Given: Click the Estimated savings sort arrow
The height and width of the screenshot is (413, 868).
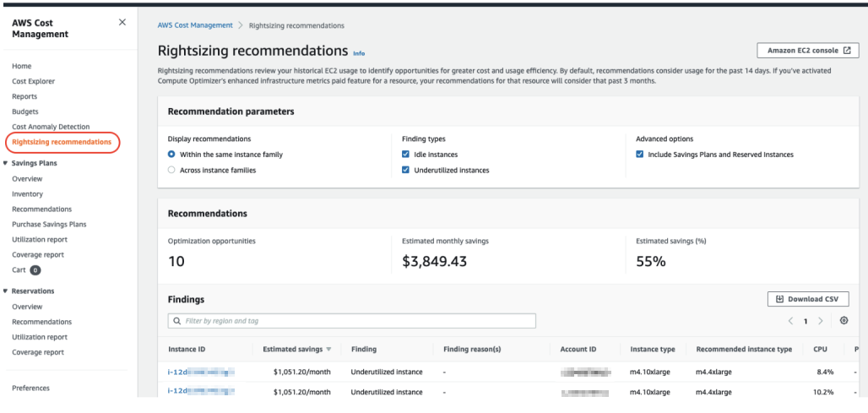Looking at the screenshot, I should click(328, 349).
